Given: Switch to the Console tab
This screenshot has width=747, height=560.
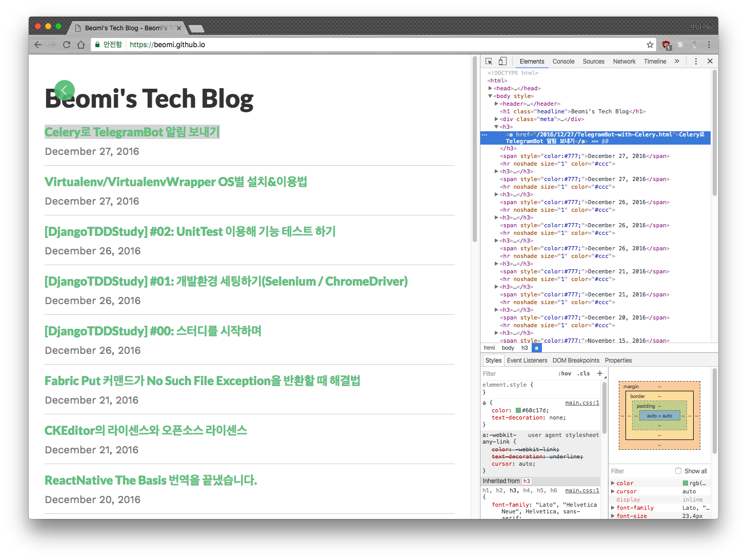Looking at the screenshot, I should pyautogui.click(x=563, y=62).
